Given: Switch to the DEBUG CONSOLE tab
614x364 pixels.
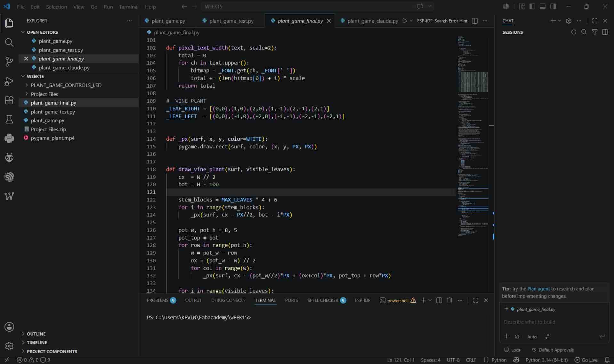Looking at the screenshot, I should (x=228, y=300).
